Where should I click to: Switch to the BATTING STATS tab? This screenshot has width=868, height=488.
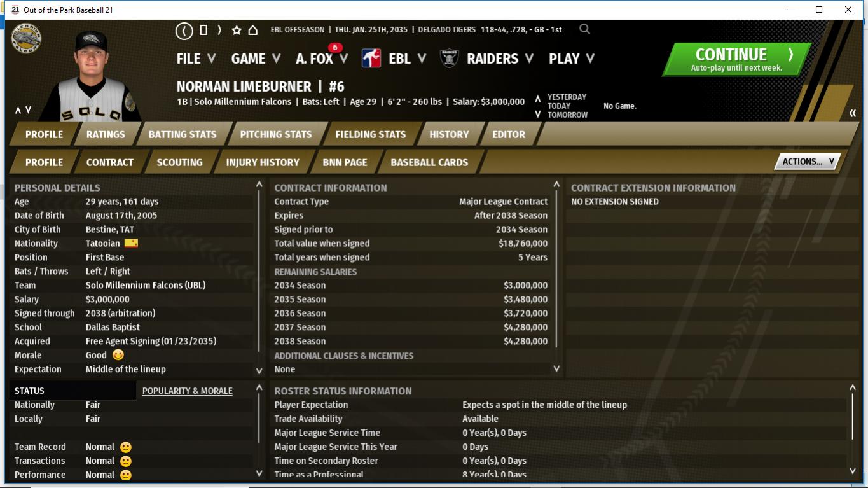tap(183, 134)
